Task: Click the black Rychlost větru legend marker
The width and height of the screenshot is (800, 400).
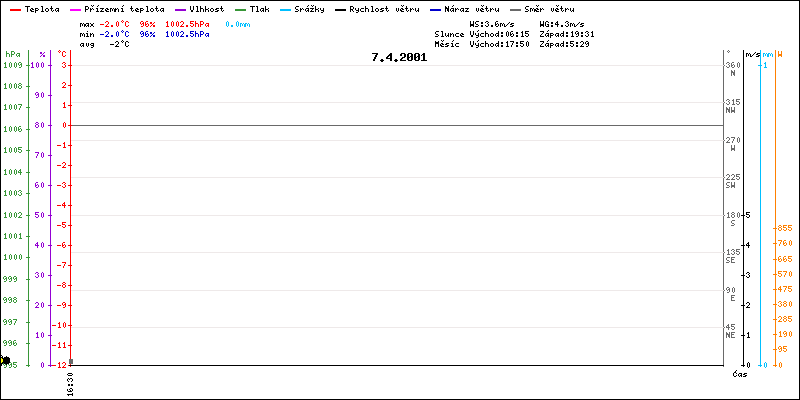Action: [x=341, y=8]
